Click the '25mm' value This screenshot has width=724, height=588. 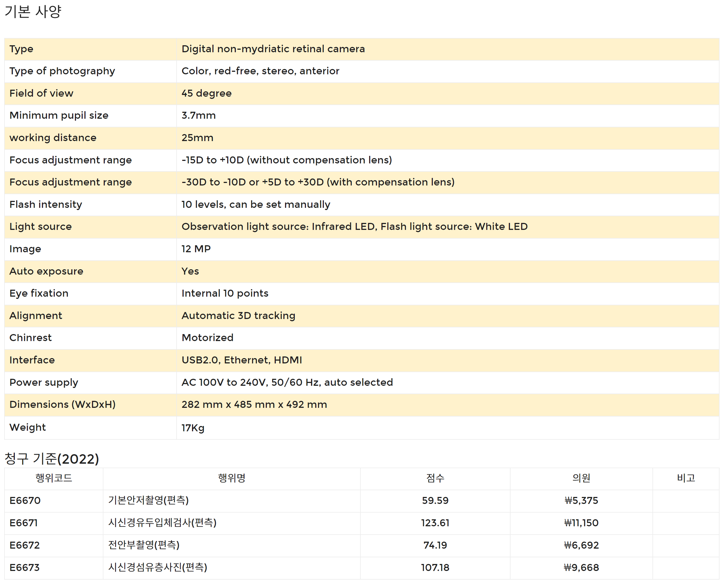198,138
